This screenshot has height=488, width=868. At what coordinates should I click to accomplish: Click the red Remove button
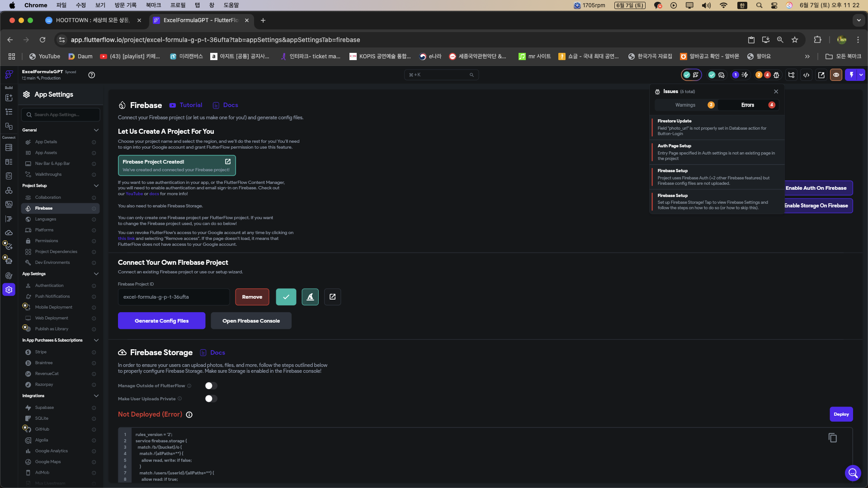(x=252, y=297)
